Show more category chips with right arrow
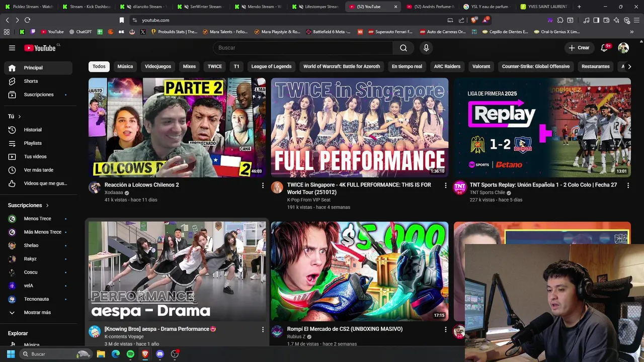The width and height of the screenshot is (644, 362). [x=629, y=66]
